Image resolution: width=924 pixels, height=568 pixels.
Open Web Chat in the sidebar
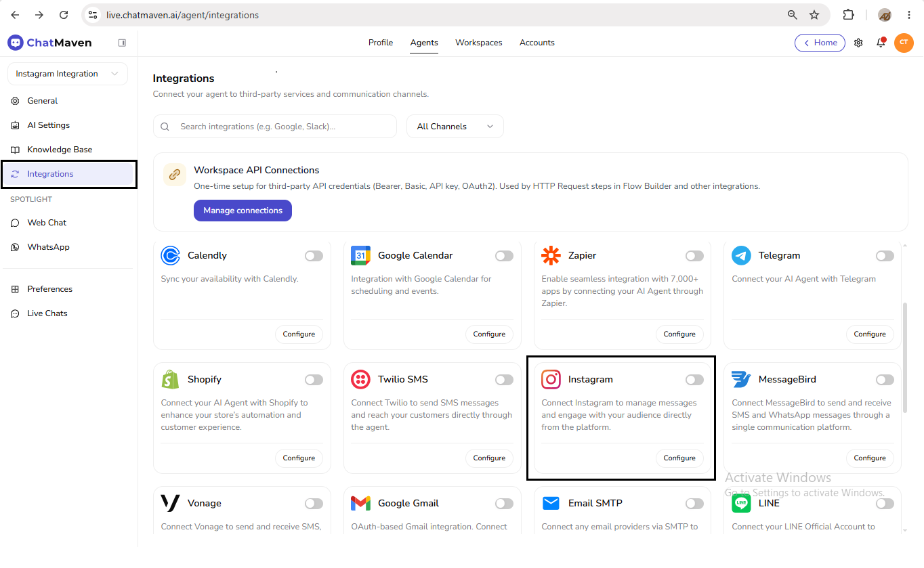(68, 223)
